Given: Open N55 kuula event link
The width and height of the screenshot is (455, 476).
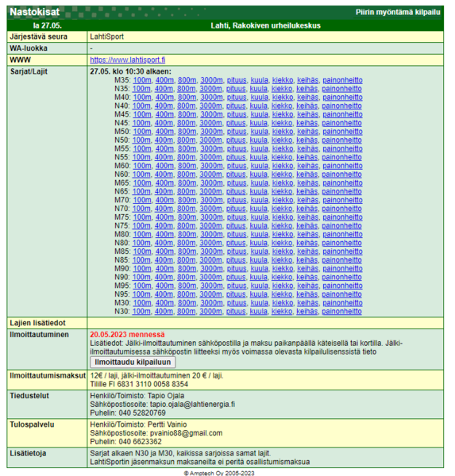Looking at the screenshot, I should click(259, 157).
